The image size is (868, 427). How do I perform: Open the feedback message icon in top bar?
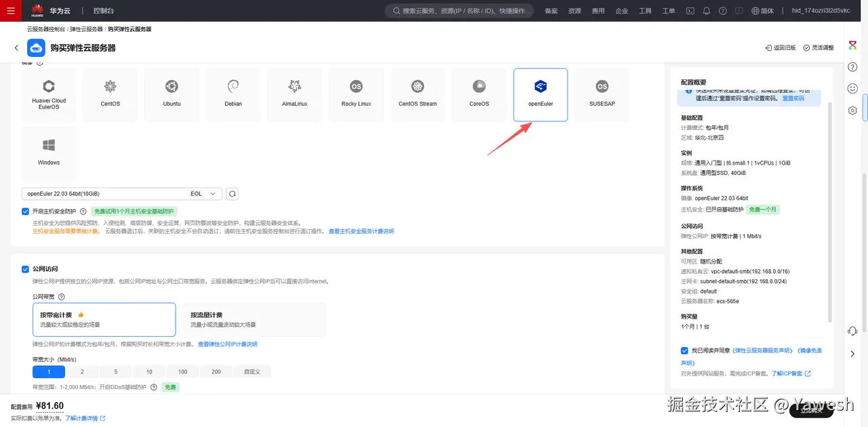coord(739,11)
